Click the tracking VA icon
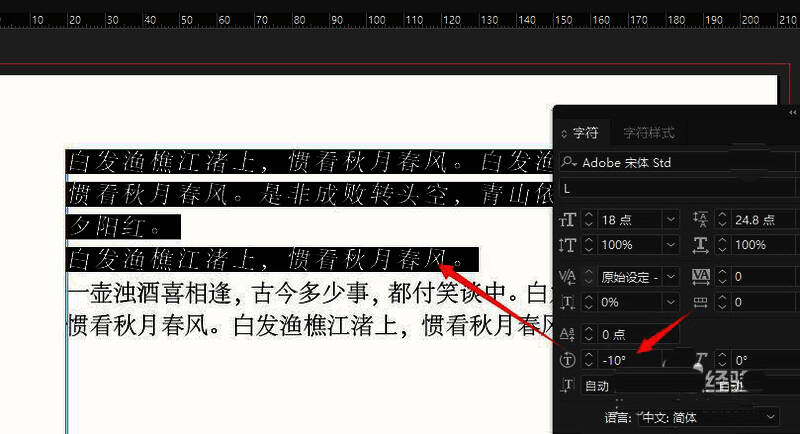 (701, 277)
